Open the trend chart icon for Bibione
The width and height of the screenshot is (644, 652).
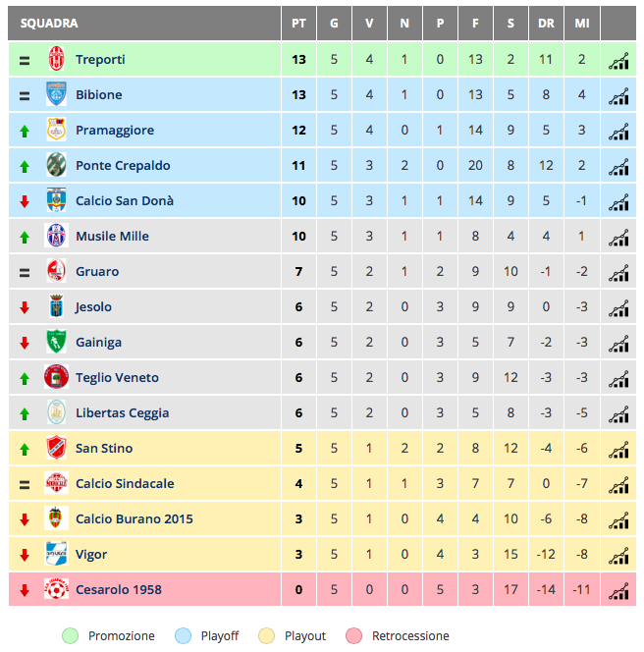tap(618, 96)
